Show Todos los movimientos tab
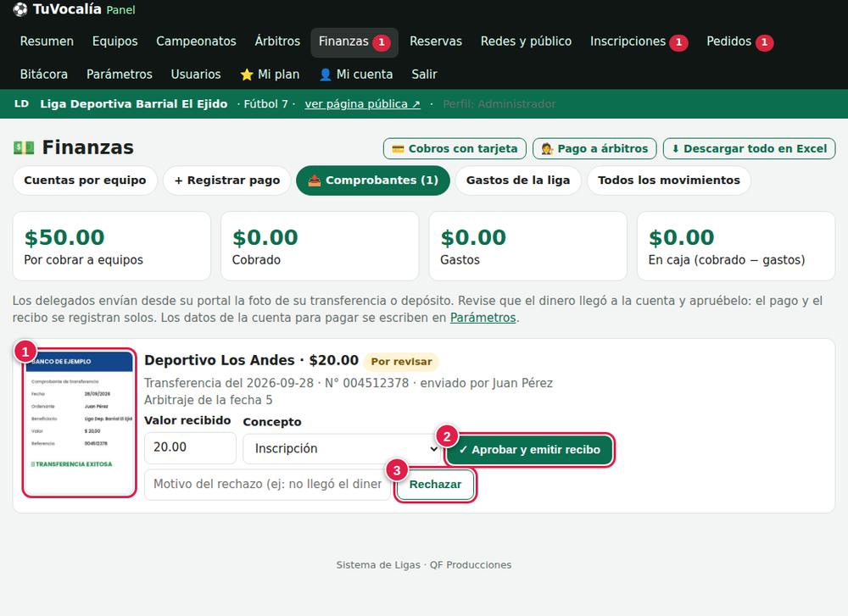Image resolution: width=848 pixels, height=616 pixels. (x=669, y=180)
